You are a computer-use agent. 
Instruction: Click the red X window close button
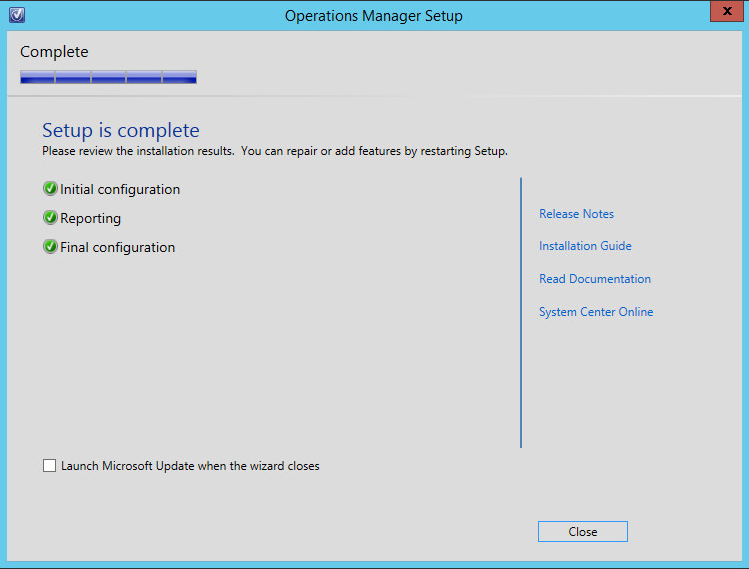[x=727, y=11]
